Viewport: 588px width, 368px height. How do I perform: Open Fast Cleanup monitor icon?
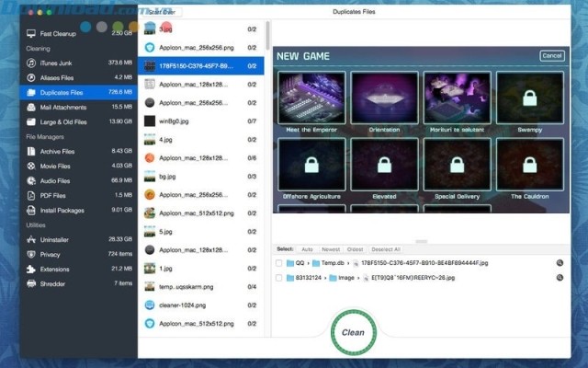tap(31, 33)
